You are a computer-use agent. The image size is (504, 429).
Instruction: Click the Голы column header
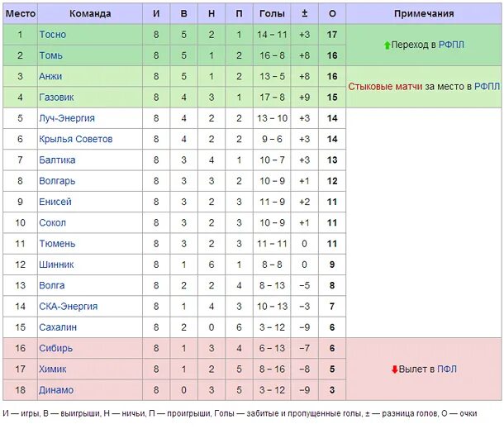(272, 14)
